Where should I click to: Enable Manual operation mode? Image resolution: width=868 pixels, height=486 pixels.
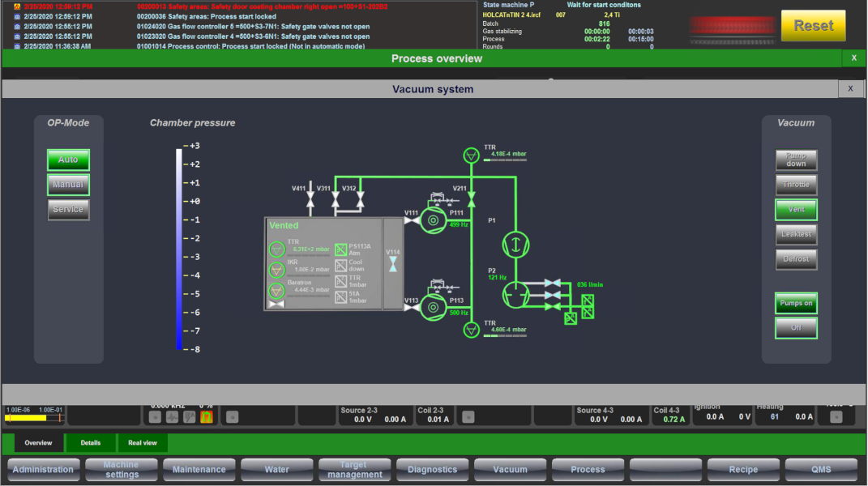pyautogui.click(x=68, y=185)
